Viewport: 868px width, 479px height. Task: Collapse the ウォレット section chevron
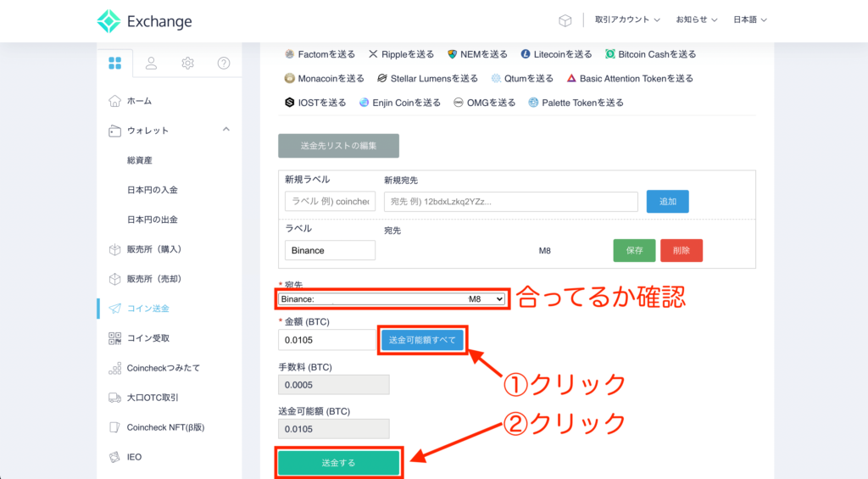(x=225, y=130)
